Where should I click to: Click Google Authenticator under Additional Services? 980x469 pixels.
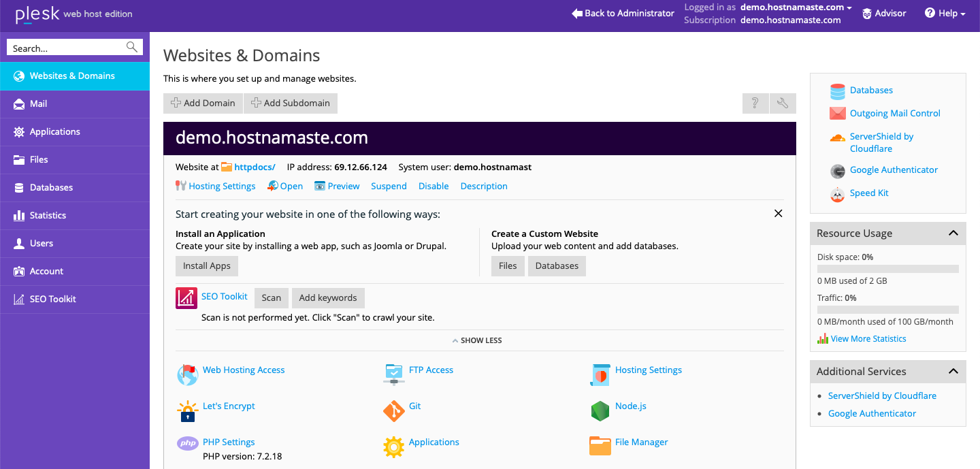[872, 413]
